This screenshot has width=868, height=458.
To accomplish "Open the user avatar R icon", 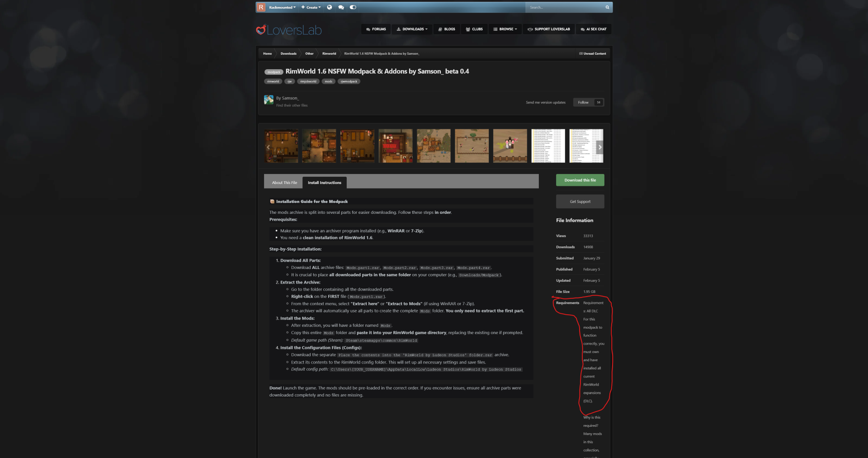I will [261, 7].
